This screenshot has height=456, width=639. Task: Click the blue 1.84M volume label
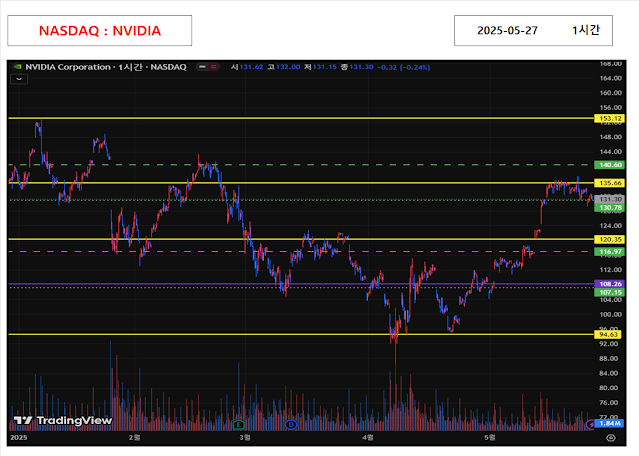tap(609, 423)
